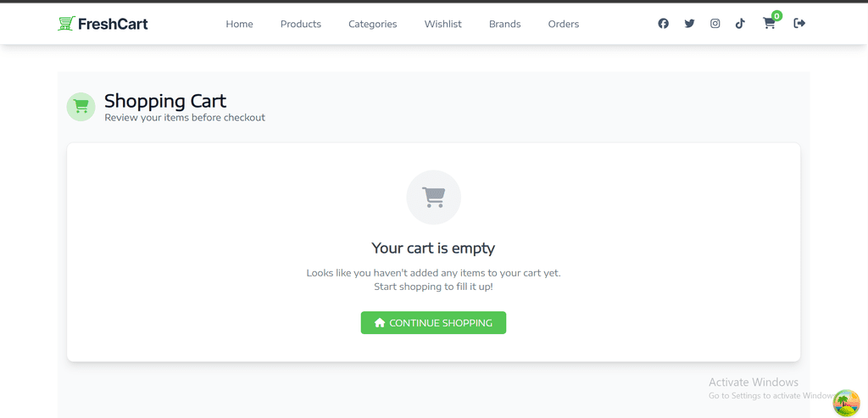Navigate to Categories in the navbar
Image resolution: width=868 pixels, height=418 pixels.
pos(372,24)
